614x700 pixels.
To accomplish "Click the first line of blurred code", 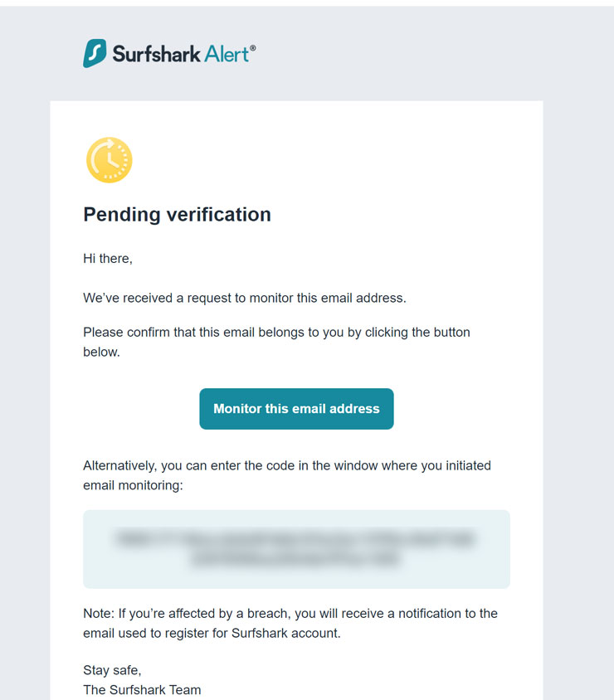I will pos(296,539).
